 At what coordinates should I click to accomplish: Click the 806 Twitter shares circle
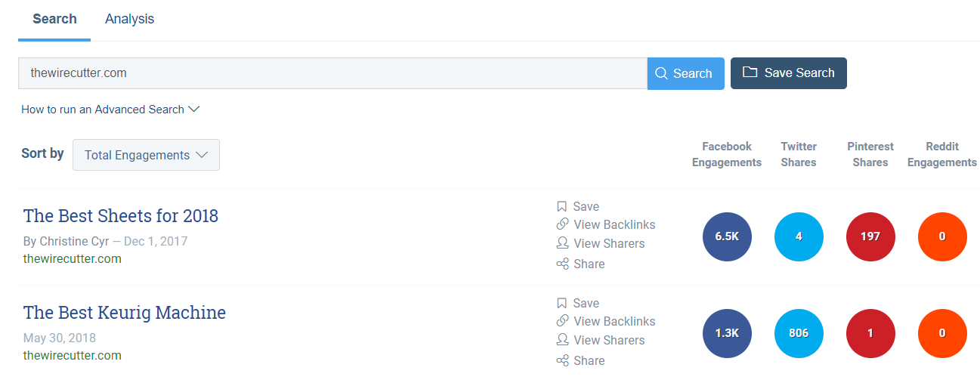[799, 333]
